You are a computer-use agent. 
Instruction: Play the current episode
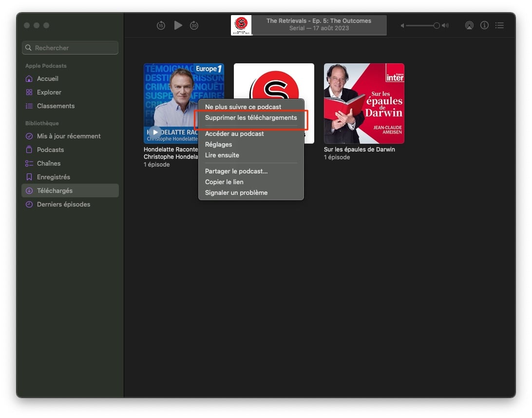(178, 25)
